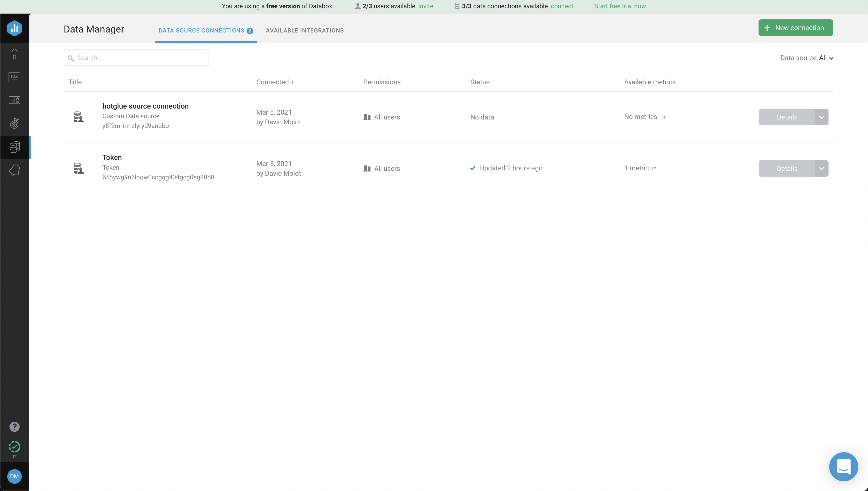Open Details for hotglue source connection

tap(787, 117)
